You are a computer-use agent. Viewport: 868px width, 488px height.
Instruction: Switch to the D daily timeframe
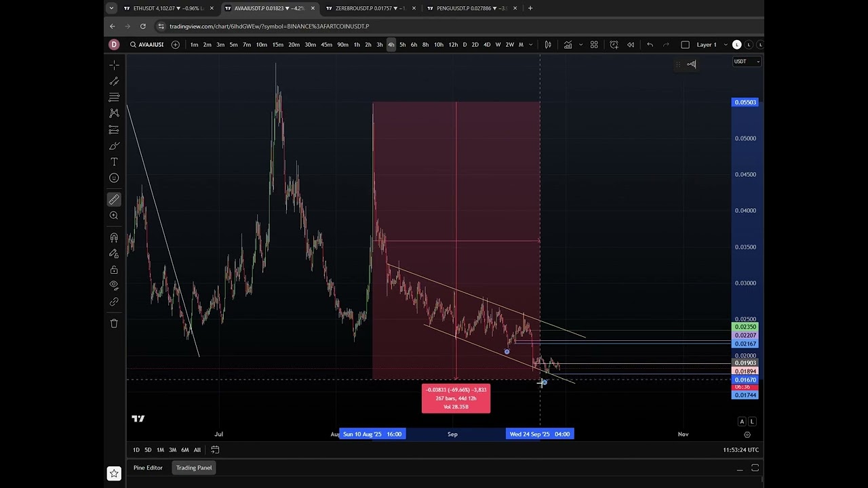point(465,45)
